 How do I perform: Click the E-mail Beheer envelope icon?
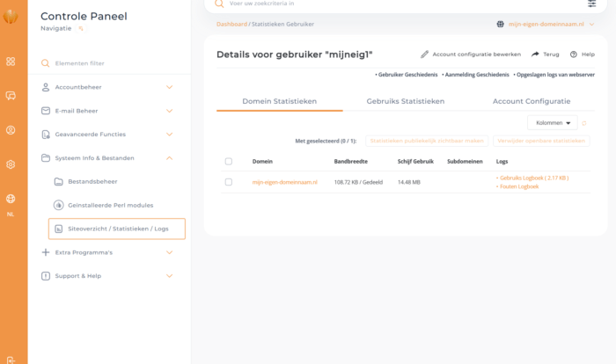click(46, 111)
